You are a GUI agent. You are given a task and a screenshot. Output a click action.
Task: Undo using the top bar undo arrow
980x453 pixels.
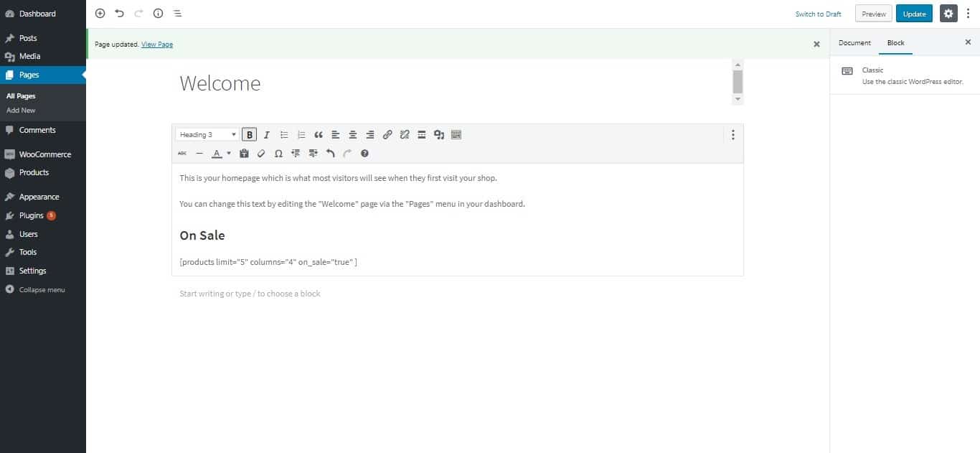coord(119,14)
